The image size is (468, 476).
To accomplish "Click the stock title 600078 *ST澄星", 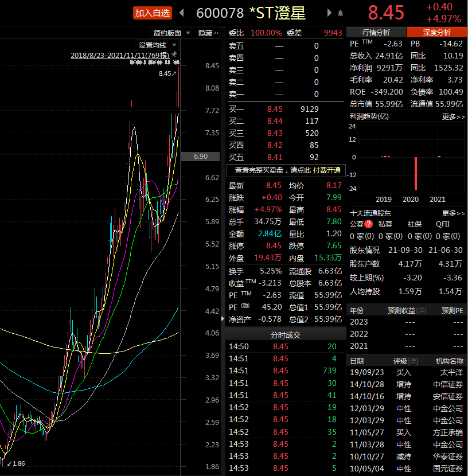I will [x=251, y=13].
